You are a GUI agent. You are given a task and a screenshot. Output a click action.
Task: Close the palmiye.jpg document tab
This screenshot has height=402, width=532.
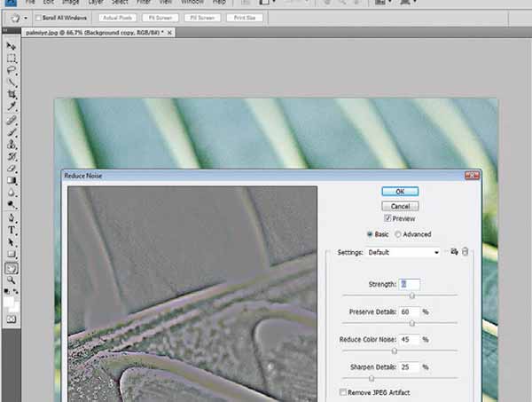coord(169,33)
